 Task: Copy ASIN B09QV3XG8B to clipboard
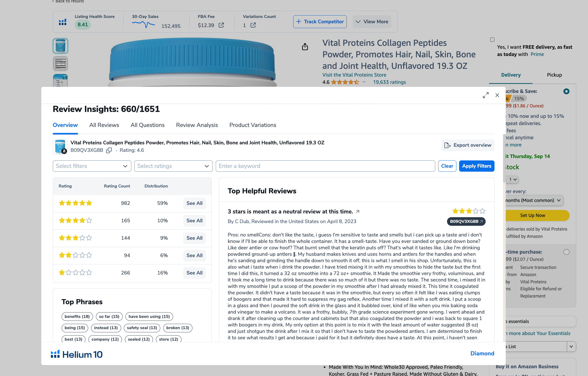[x=109, y=150]
